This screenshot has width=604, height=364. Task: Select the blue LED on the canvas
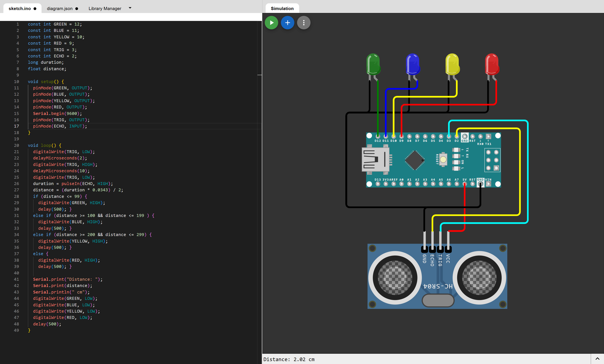pos(412,64)
